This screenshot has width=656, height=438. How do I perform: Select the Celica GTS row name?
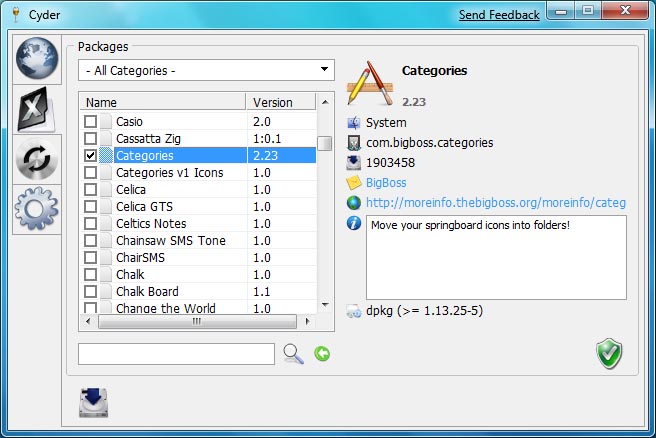[x=144, y=207]
